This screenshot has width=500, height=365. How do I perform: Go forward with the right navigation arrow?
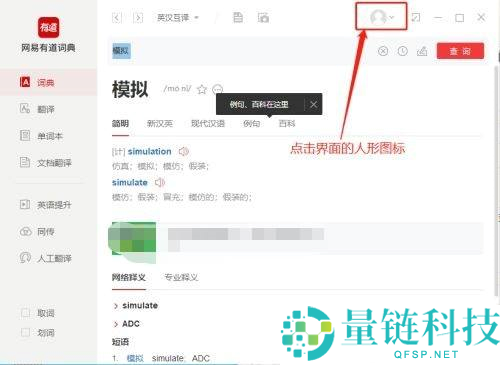pos(138,17)
